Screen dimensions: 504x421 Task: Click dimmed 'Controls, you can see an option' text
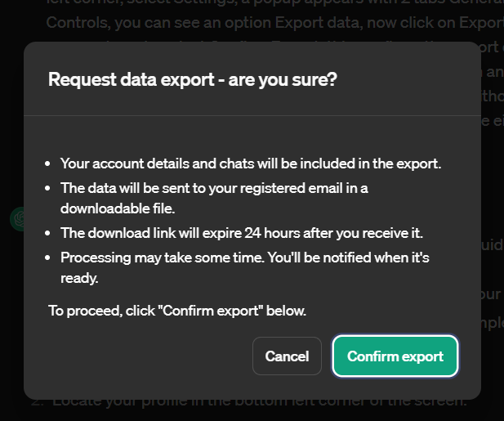pos(158,23)
